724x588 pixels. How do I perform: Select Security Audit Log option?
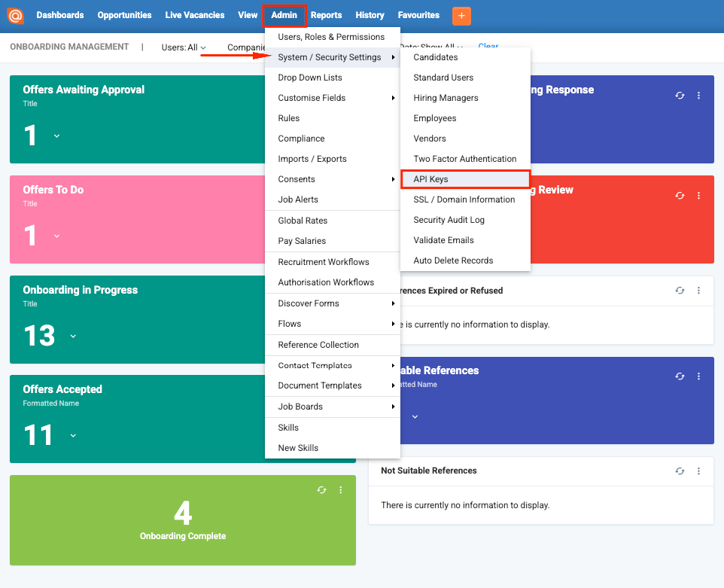[465, 220]
